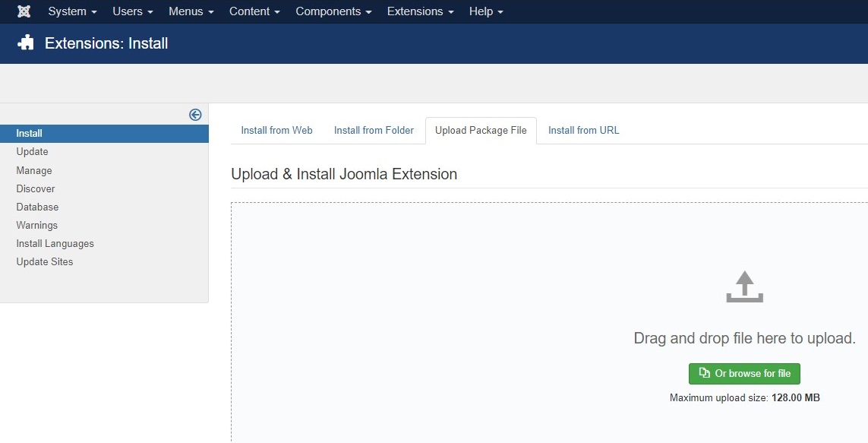Open the Content menu
868x443 pixels.
point(254,11)
